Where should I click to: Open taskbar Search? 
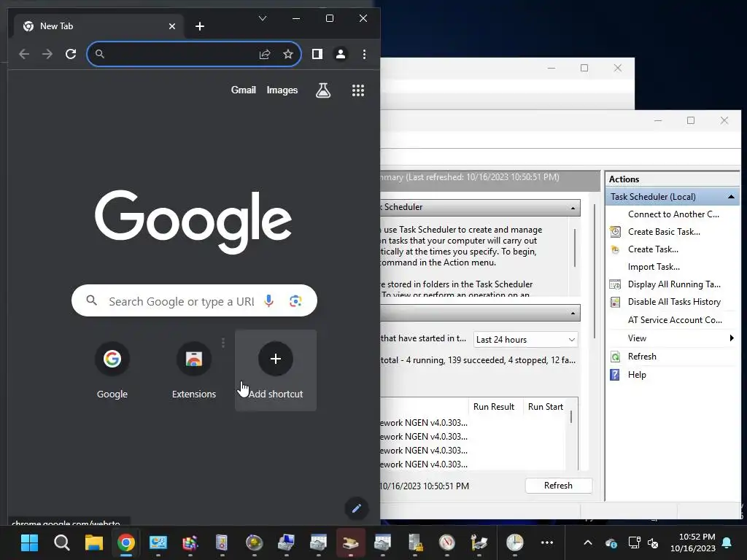(x=62, y=542)
